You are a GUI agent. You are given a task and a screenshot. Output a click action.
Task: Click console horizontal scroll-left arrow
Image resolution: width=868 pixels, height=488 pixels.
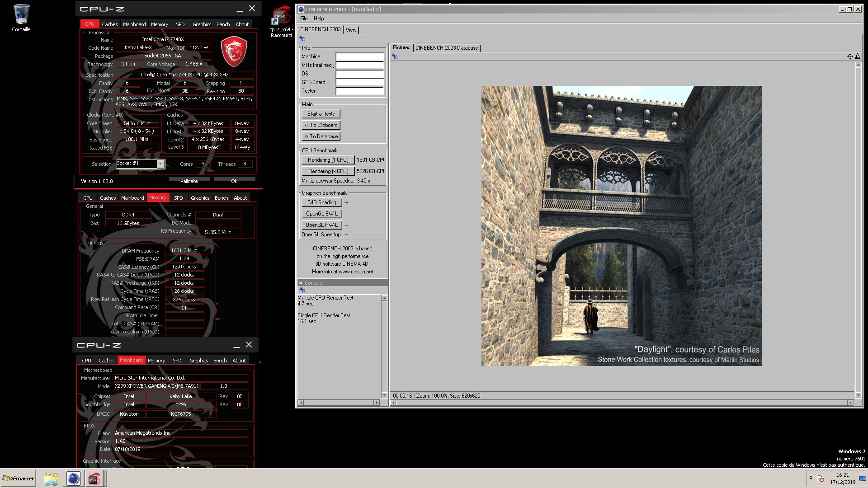pyautogui.click(x=301, y=403)
